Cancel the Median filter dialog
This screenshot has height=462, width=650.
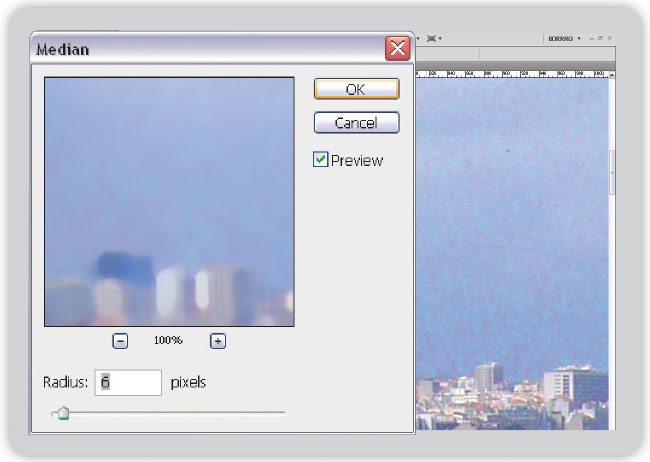(356, 123)
